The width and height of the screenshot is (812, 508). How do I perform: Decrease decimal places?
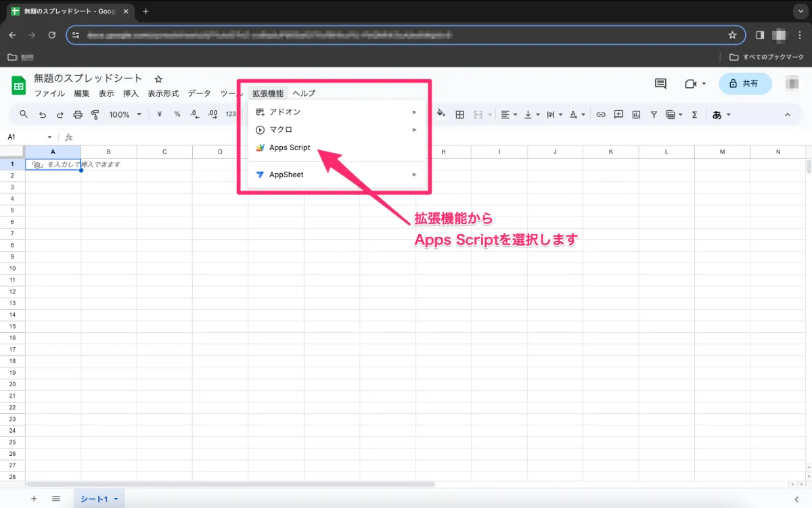[195, 114]
